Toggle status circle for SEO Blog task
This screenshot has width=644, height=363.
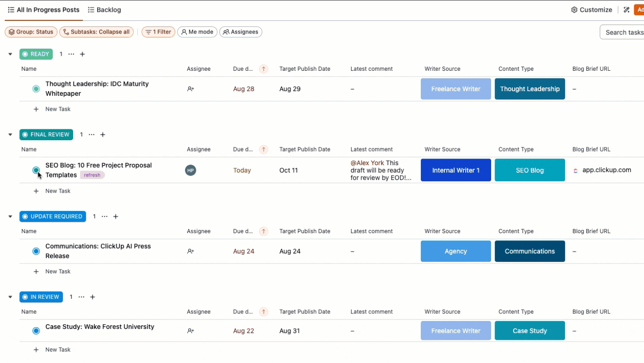(x=36, y=170)
